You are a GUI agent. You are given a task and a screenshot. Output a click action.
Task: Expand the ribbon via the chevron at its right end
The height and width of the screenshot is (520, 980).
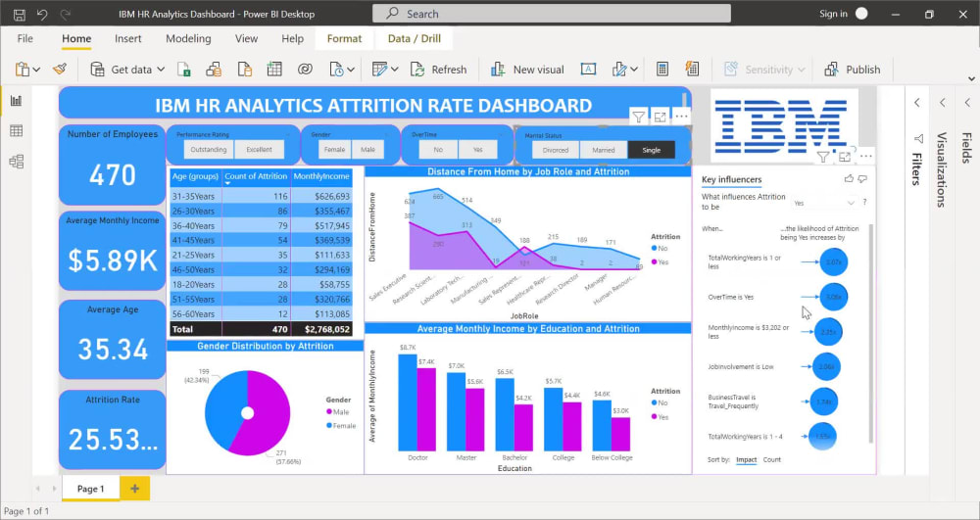pyautogui.click(x=971, y=78)
